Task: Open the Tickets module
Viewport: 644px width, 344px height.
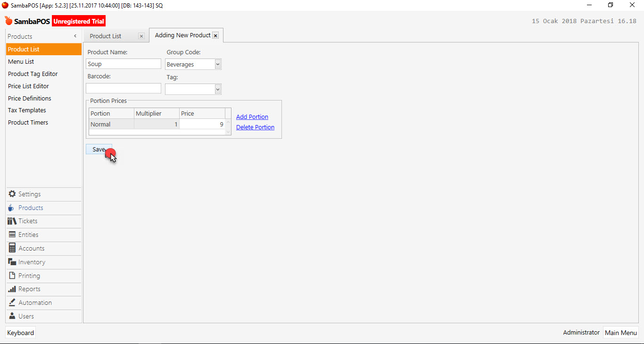Action: (x=27, y=221)
